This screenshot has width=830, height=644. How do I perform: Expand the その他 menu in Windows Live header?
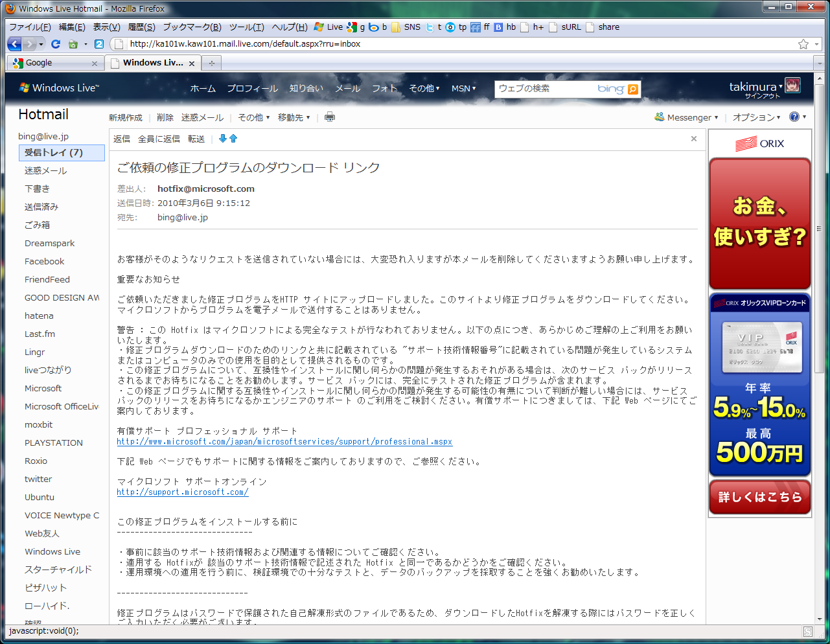click(x=424, y=88)
